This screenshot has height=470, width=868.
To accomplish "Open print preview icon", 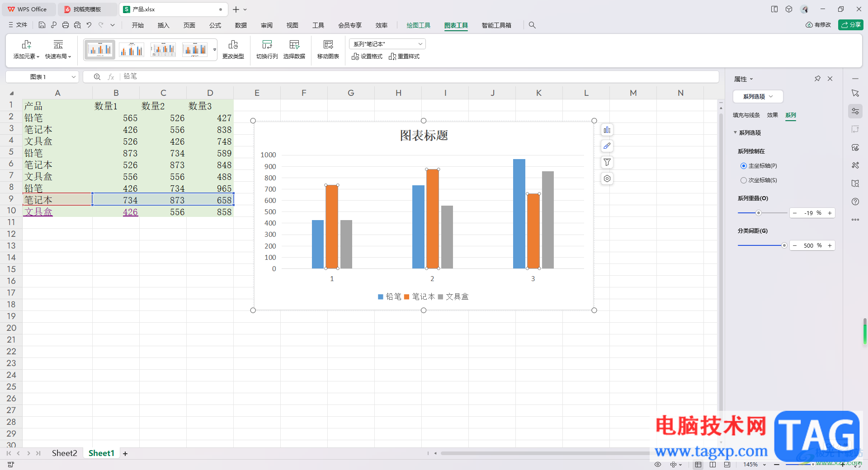I will point(77,25).
